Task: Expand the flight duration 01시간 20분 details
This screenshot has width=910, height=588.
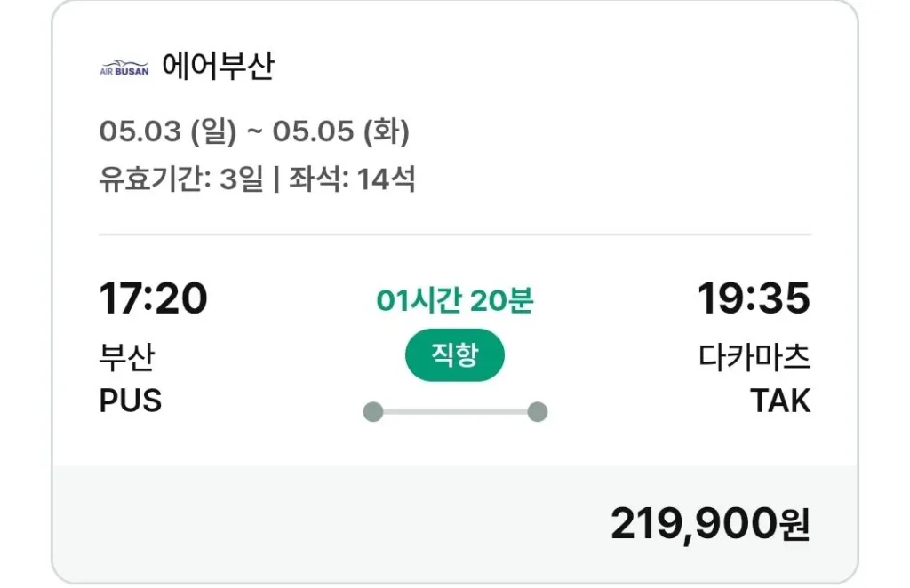Action: [x=454, y=301]
